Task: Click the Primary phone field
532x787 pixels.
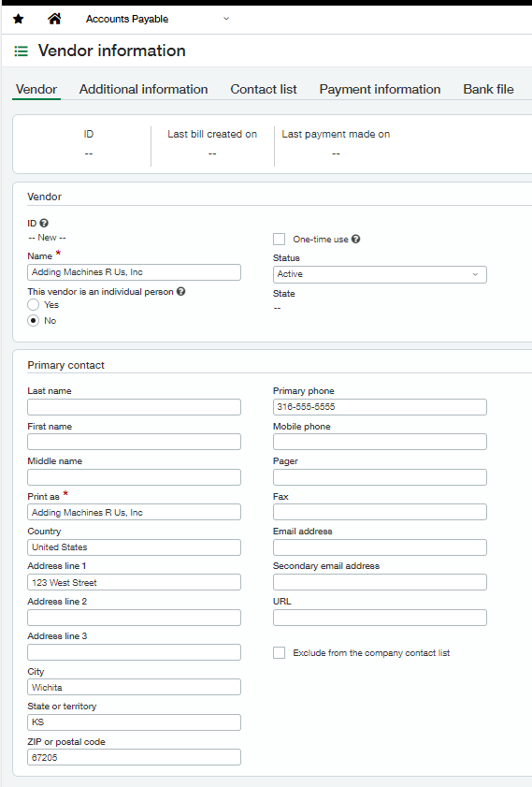Action: point(380,407)
